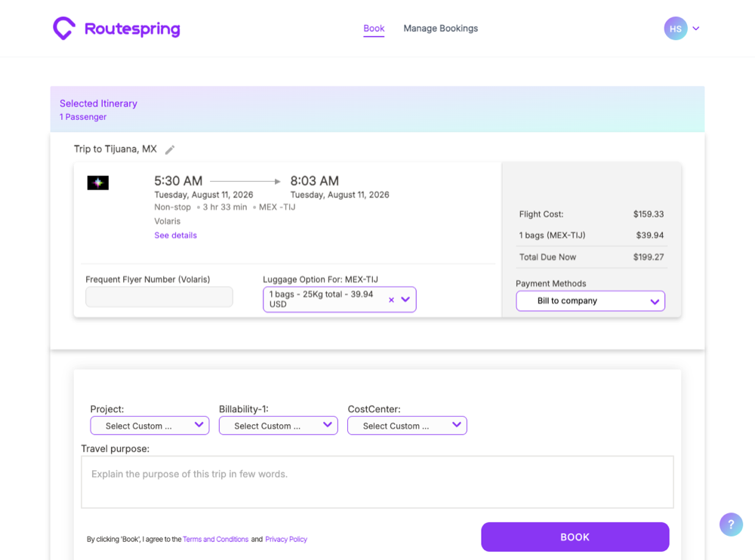Image resolution: width=755 pixels, height=560 pixels.
Task: Open the Luggage Option dropdown arrow
Action: (x=405, y=300)
